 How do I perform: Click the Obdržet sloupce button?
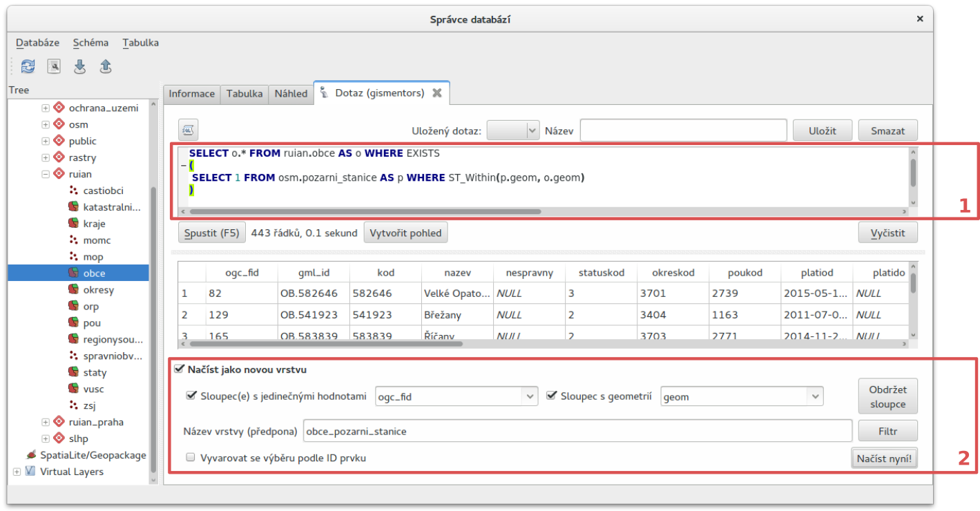[888, 396]
